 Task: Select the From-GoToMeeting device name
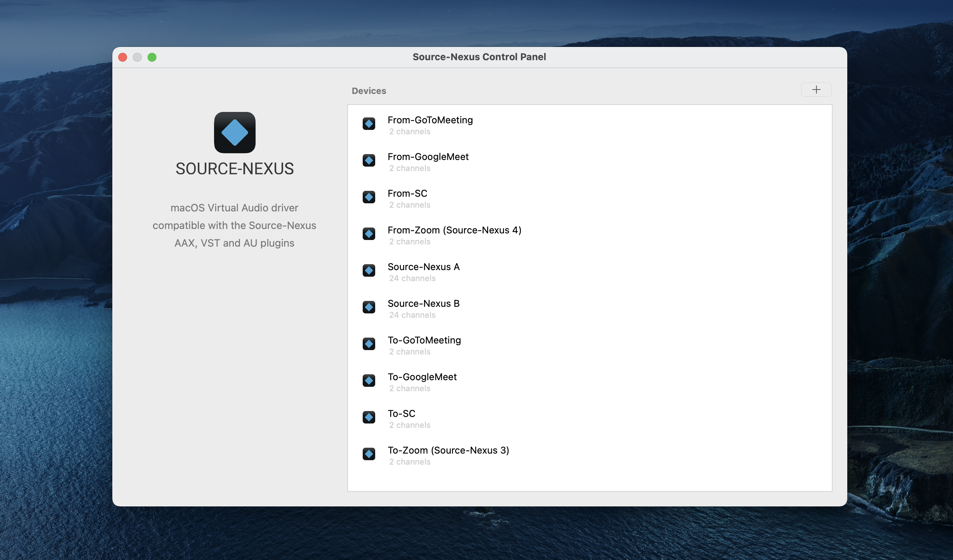coord(430,120)
